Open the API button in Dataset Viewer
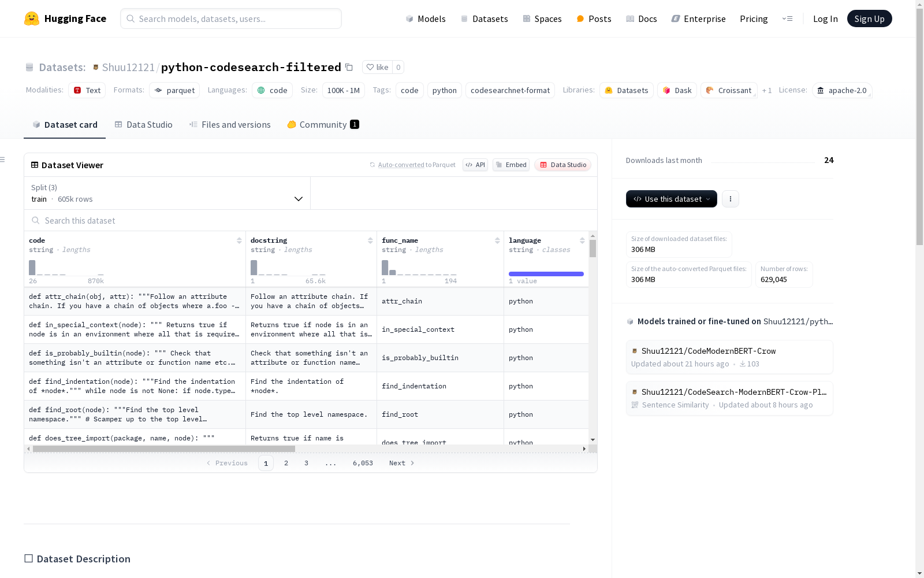Screen dimensions: 924x578 click(x=475, y=165)
